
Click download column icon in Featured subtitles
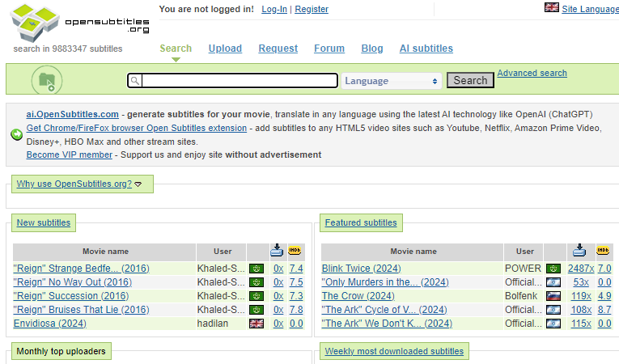[579, 250]
